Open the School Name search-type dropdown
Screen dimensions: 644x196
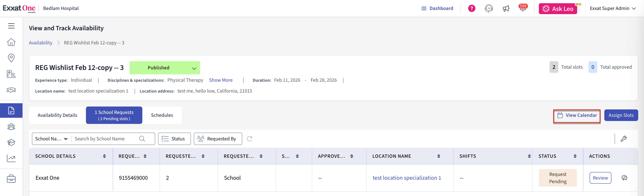click(51, 139)
